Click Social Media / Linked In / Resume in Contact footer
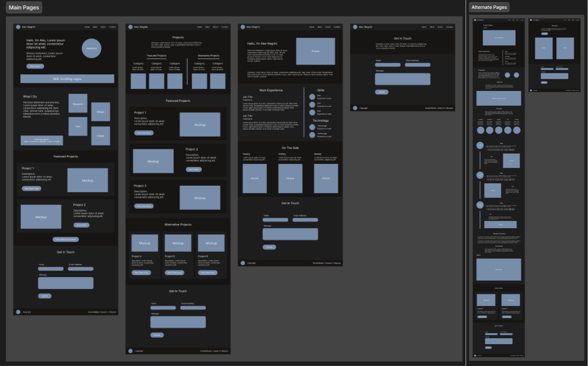588x366 pixels. coord(439,108)
